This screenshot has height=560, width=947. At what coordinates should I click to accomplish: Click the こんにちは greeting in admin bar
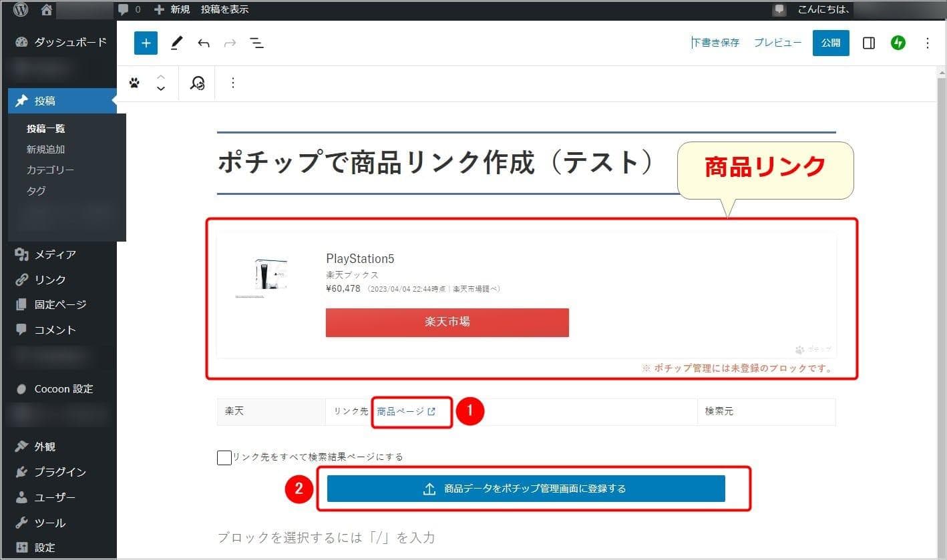point(823,9)
